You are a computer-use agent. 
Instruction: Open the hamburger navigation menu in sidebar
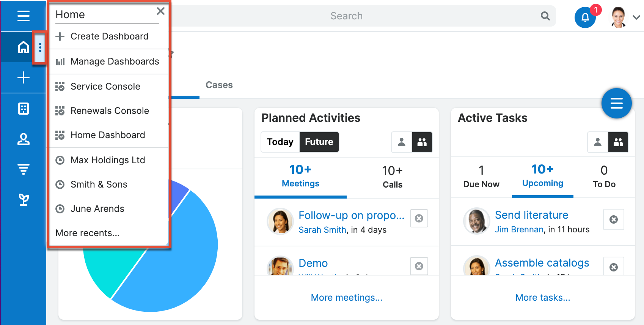24,16
